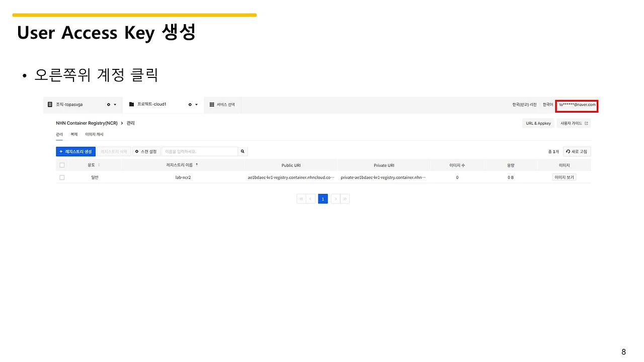Go to next page with › button
This screenshot has height=362, width=644.
[x=336, y=199]
